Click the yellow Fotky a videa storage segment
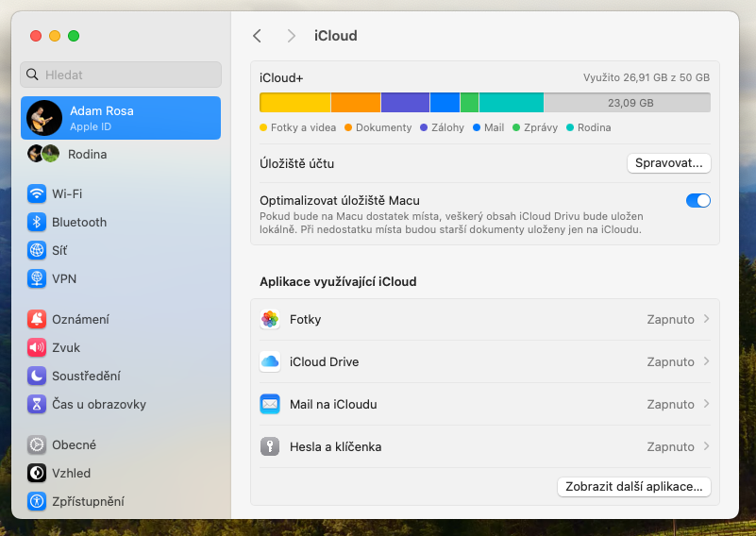The image size is (756, 536). point(294,103)
